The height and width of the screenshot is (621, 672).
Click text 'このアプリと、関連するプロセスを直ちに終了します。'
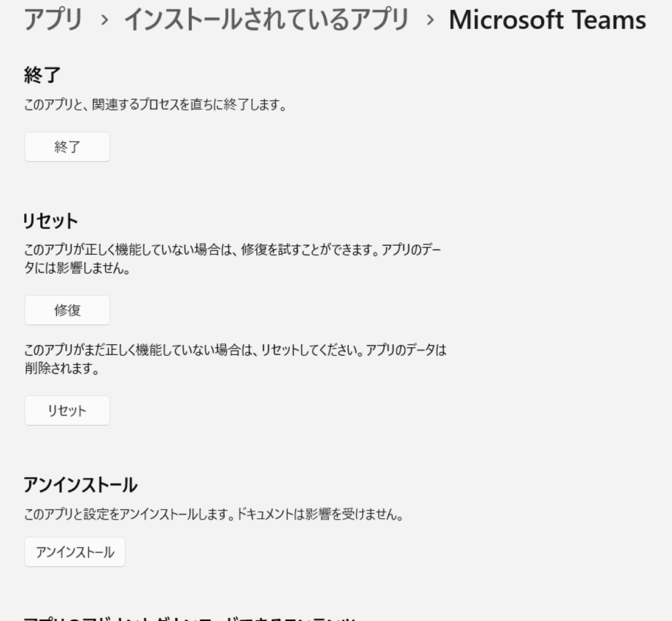pos(156,105)
